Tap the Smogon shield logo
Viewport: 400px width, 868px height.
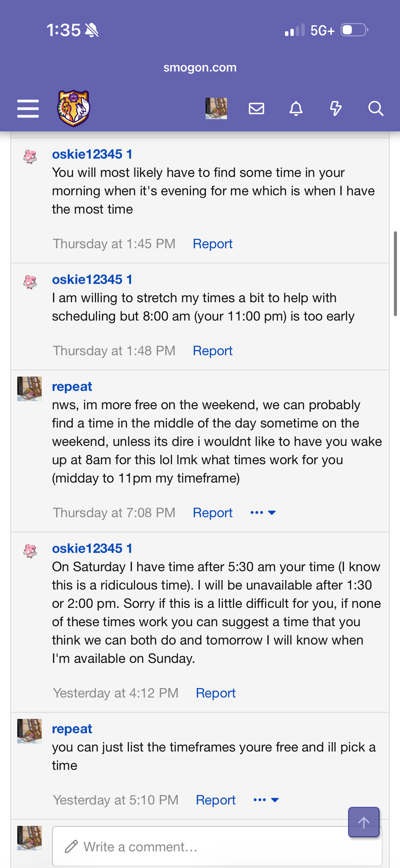[74, 108]
